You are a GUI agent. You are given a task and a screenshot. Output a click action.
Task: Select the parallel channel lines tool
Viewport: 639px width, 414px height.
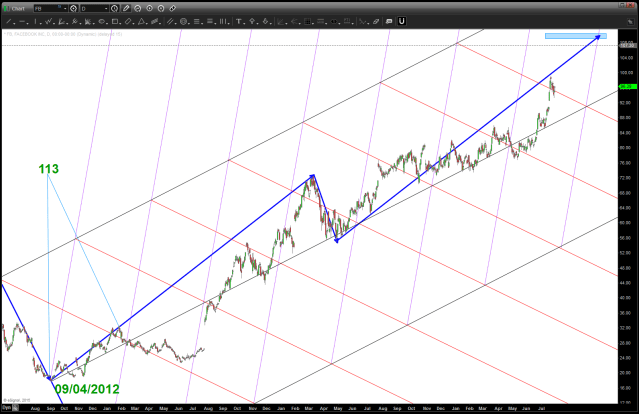[170, 21]
